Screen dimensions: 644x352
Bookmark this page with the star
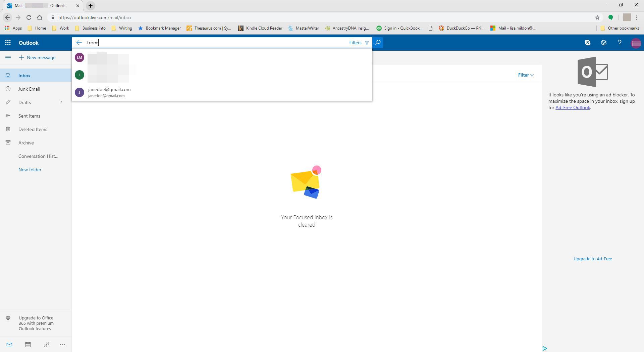click(597, 17)
